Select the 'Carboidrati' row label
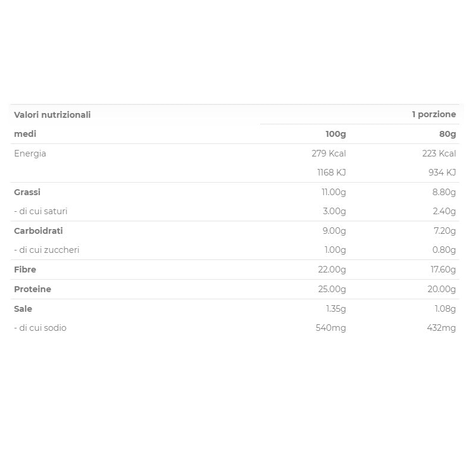476x476 pixels. click(x=38, y=231)
